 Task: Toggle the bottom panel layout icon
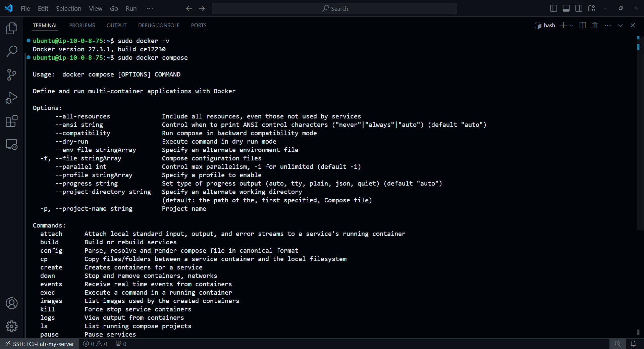566,8
